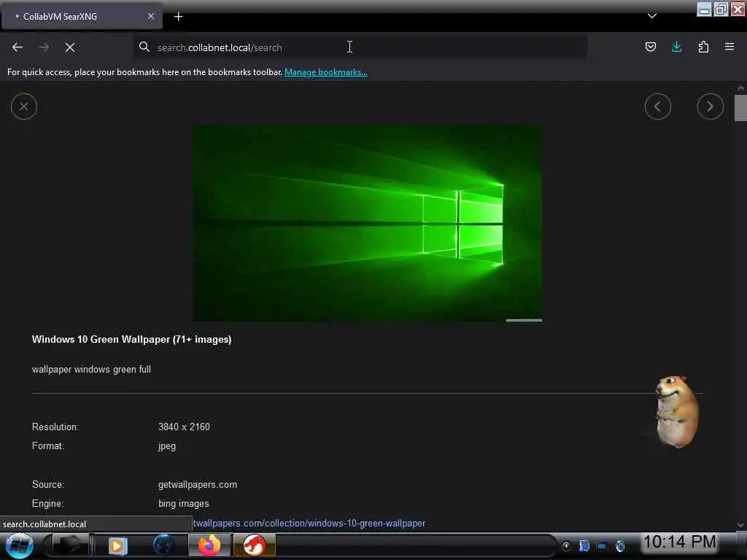Click the search magnifier in the address bar
Image resolution: width=747 pixels, height=560 pixels.
tap(144, 47)
